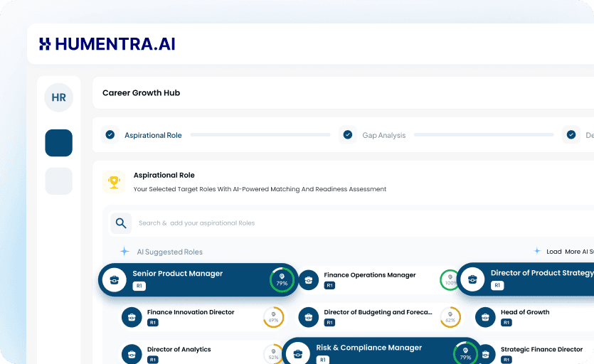Select the Director of Budgeting and Forecasting role
594x364 pixels.
tap(380, 317)
